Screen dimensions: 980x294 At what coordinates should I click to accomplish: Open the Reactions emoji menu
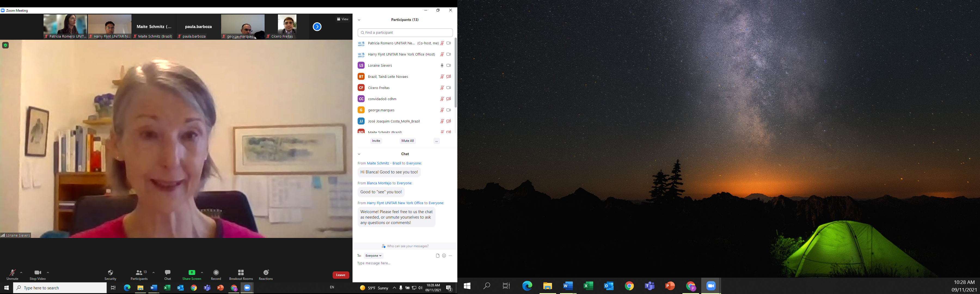(x=266, y=273)
